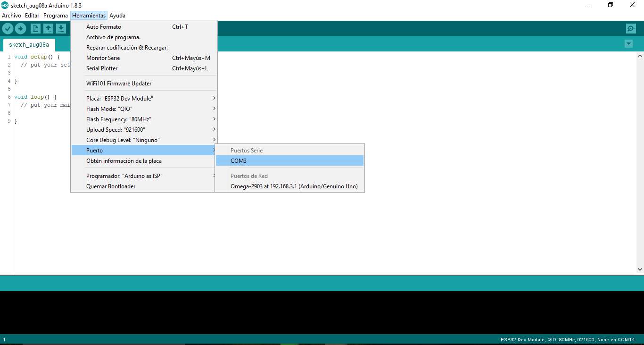
Task: Expand Core Debug Level: "Ninguno" submenu
Action: 144,140
